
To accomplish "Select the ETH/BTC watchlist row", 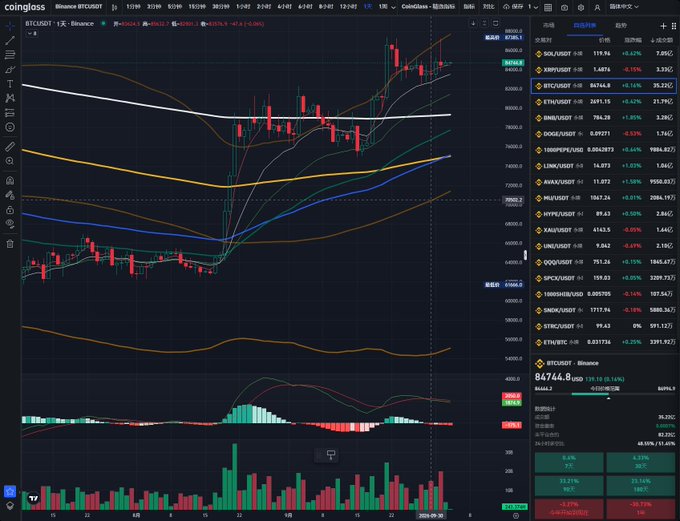I will click(x=604, y=343).
